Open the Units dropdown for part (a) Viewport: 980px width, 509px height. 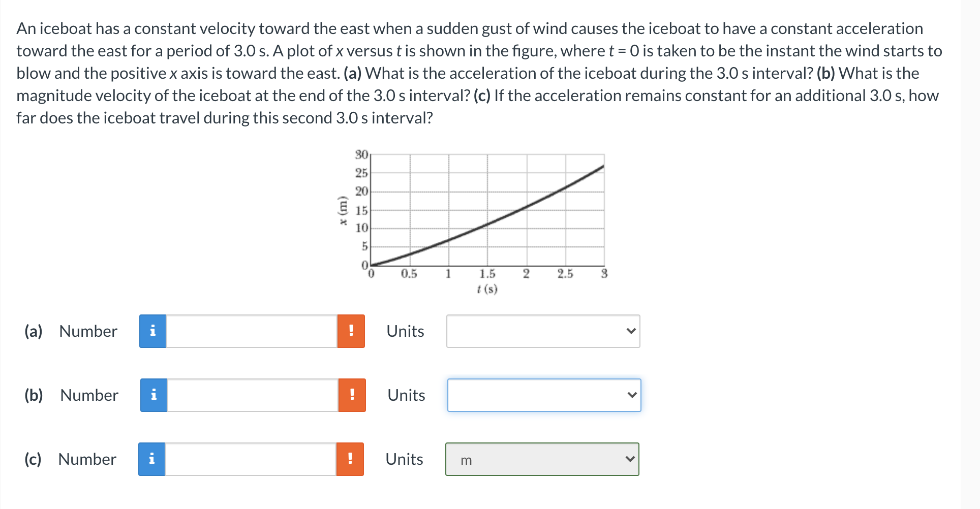click(543, 331)
